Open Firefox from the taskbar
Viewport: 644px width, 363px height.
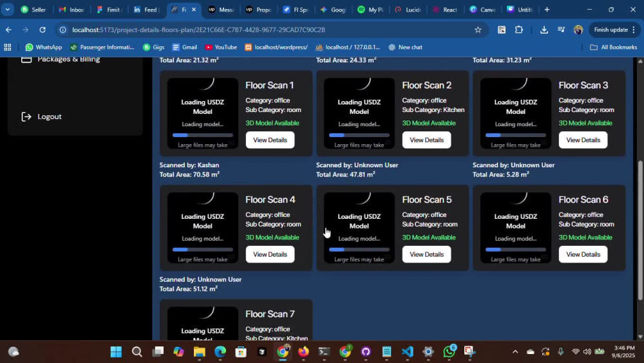303,352
